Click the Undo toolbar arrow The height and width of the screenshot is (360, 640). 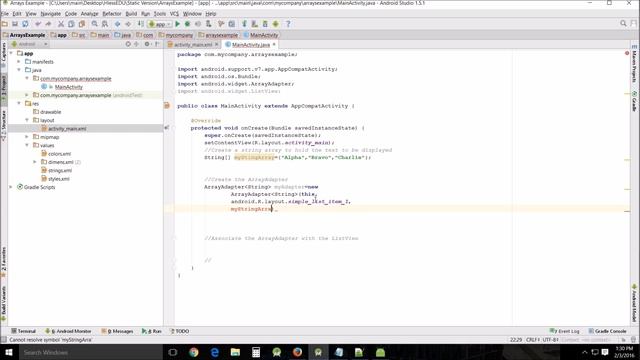pos(38,24)
